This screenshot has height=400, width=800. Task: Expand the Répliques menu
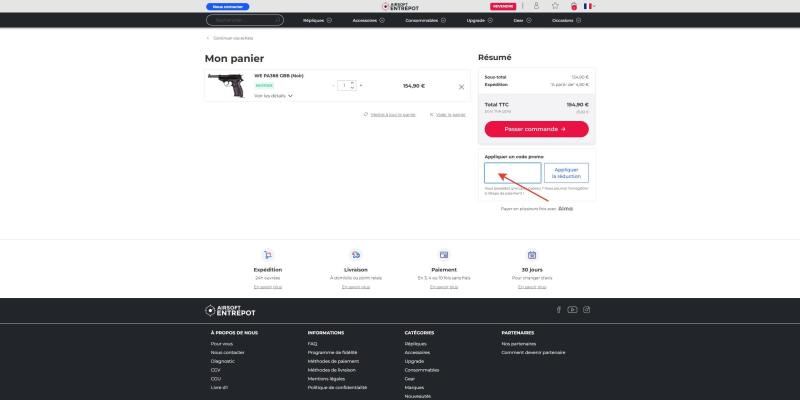pyautogui.click(x=317, y=20)
